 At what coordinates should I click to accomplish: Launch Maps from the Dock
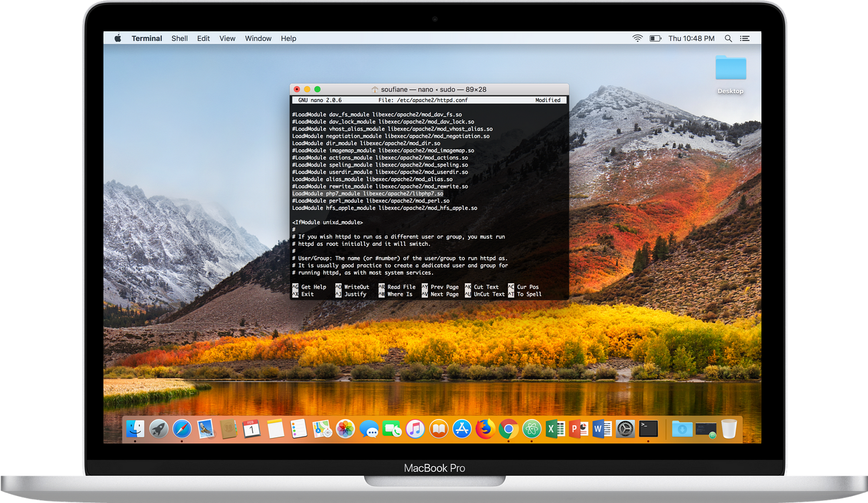pyautogui.click(x=322, y=429)
